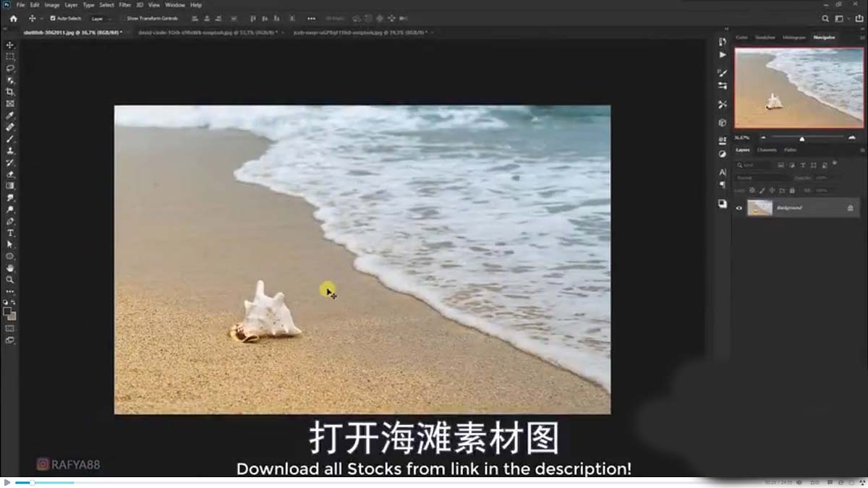
Task: Select the Blur tool
Action: (x=10, y=197)
